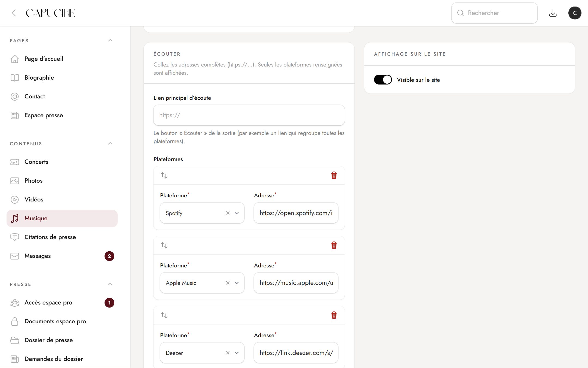Click the download icon in the header
Image resolution: width=588 pixels, height=368 pixels.
tap(553, 13)
